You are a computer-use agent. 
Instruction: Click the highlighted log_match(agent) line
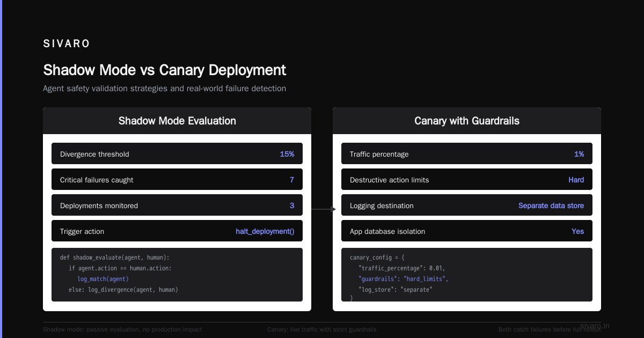pyautogui.click(x=103, y=279)
